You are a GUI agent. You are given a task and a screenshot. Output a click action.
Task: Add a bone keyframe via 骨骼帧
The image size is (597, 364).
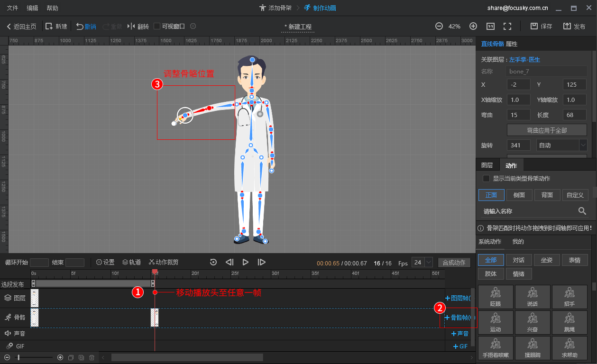[x=457, y=318]
